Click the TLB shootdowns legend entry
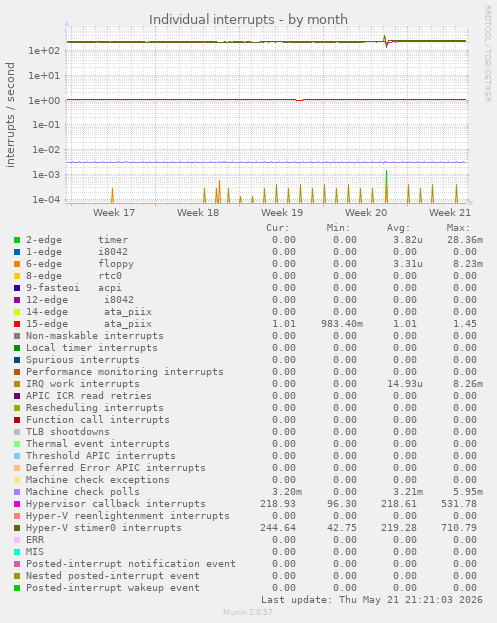The width and height of the screenshot is (497, 623). tap(68, 432)
